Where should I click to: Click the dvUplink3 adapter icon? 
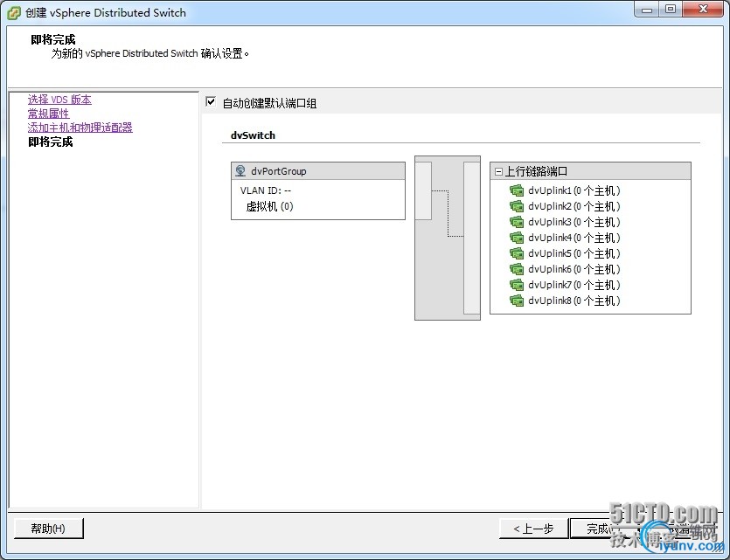click(x=517, y=222)
